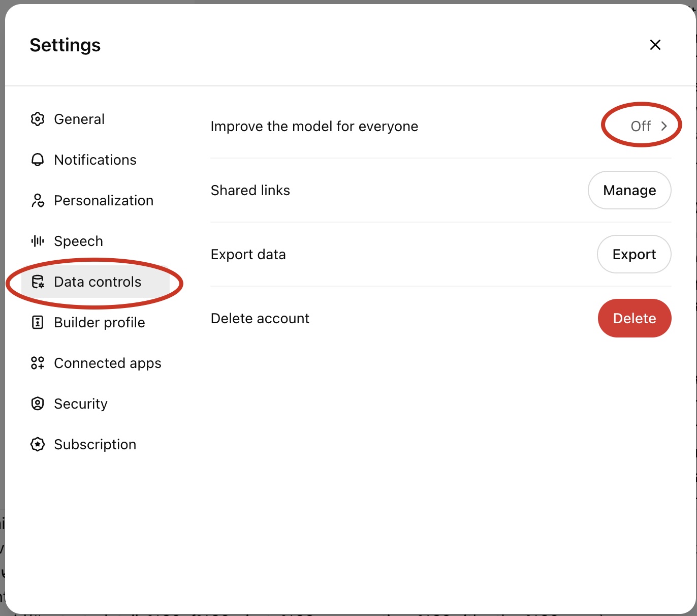Click the Personalization person icon
697x616 pixels.
[x=38, y=200]
